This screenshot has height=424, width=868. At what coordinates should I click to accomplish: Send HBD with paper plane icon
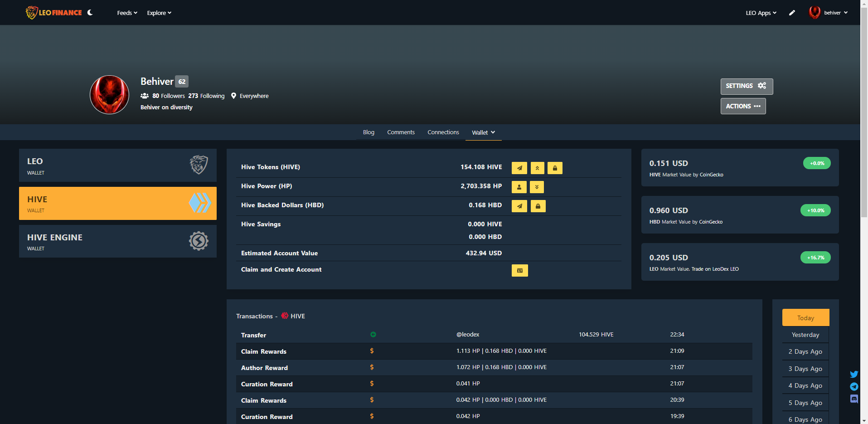click(519, 206)
